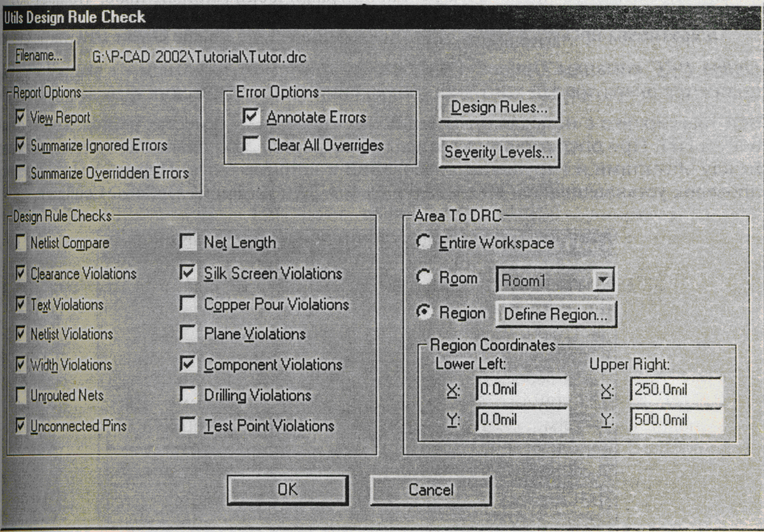Confirm the dialog with OK
Screen dimensions: 764x532
(x=288, y=490)
